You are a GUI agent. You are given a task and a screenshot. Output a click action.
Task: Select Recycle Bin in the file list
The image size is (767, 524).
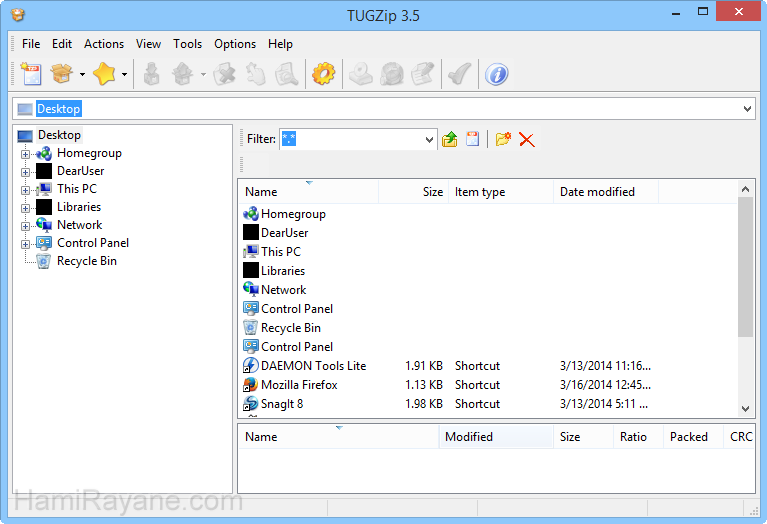291,328
